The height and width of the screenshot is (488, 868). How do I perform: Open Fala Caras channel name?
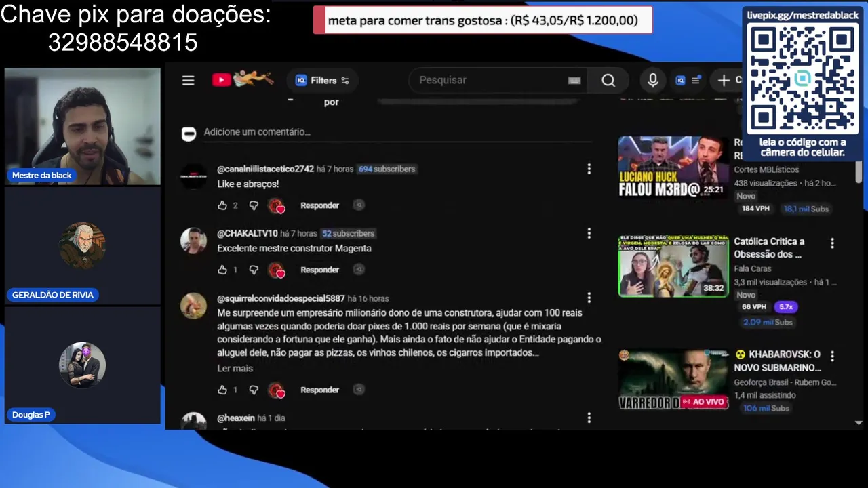(x=752, y=268)
